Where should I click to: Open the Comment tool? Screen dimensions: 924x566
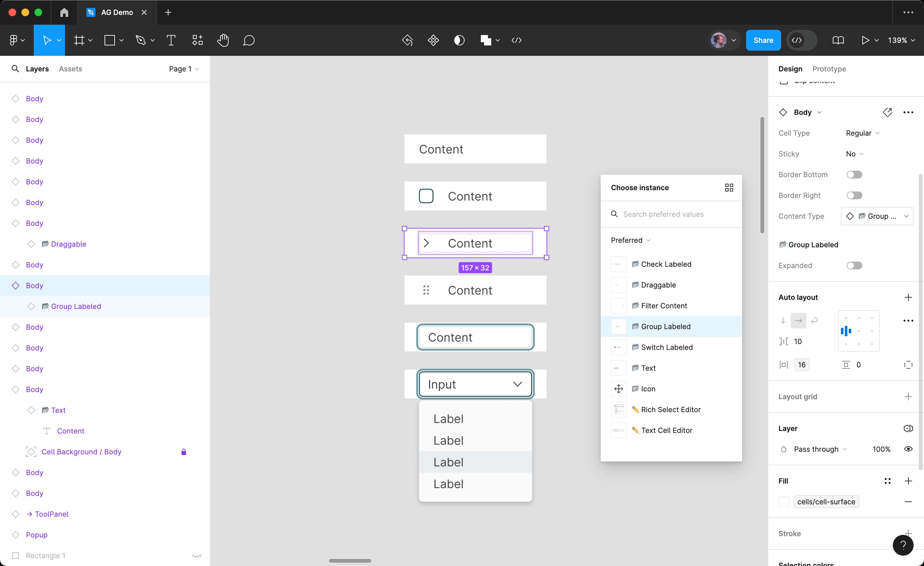coord(249,40)
